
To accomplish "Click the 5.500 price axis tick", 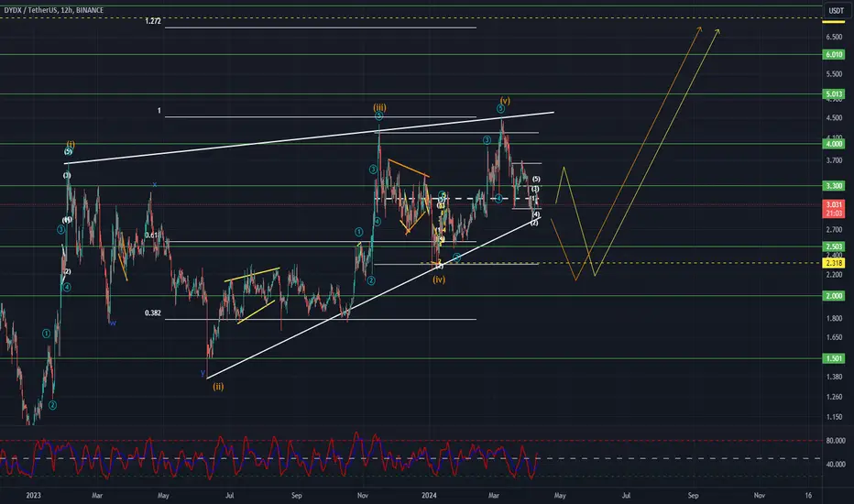I will click(834, 74).
